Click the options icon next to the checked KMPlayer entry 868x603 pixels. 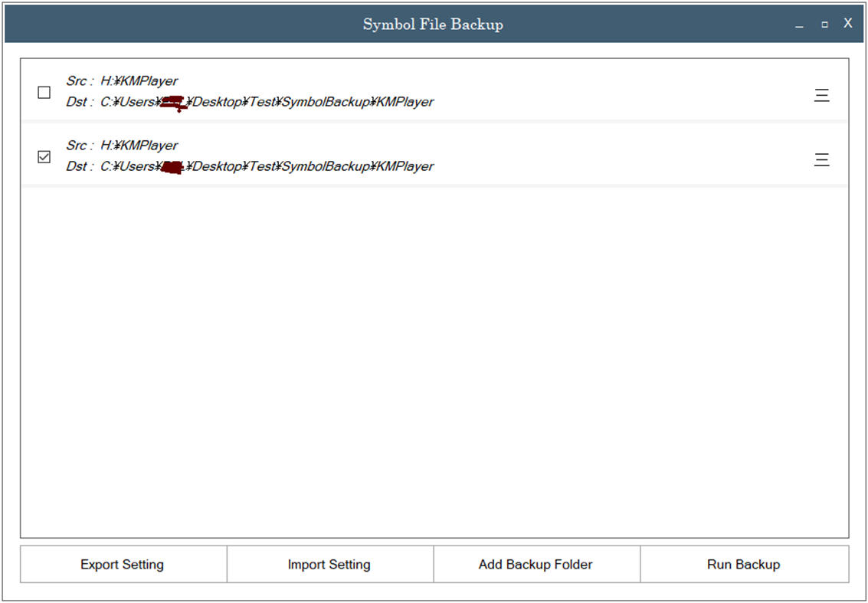(x=821, y=159)
